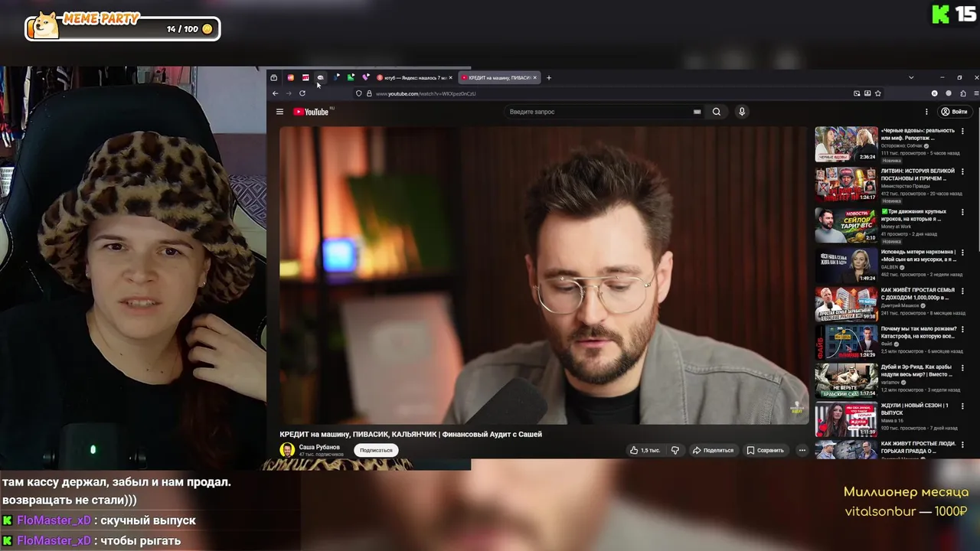980x551 pixels.
Task: Open options menu for ЛИТВИН video
Action: click(x=962, y=171)
